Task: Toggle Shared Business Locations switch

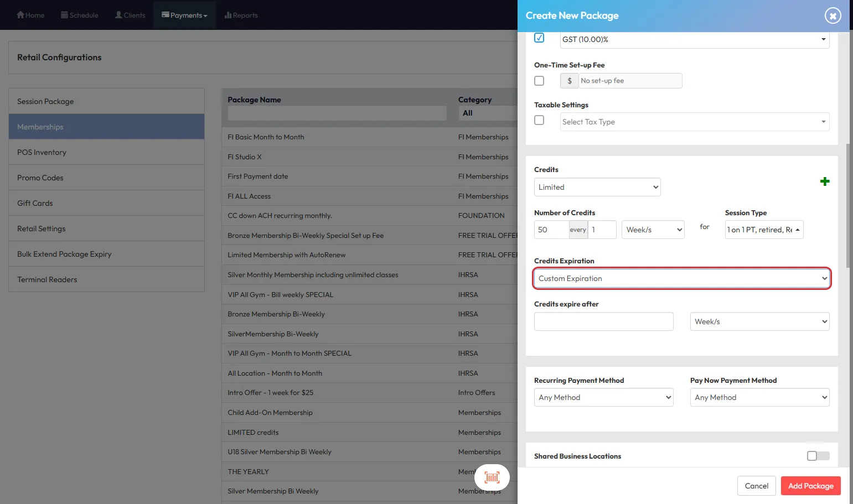Action: tap(818, 456)
